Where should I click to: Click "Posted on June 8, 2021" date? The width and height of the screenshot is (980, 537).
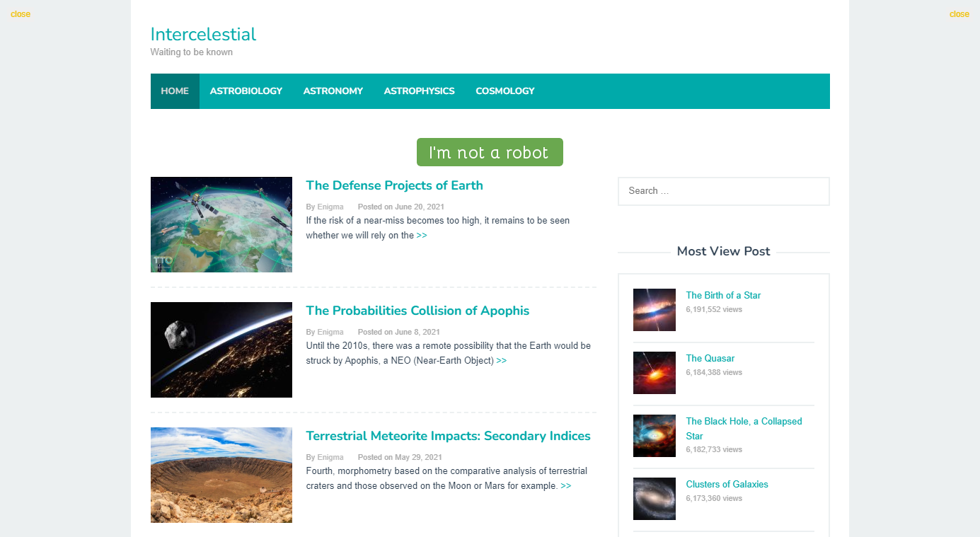coord(399,332)
